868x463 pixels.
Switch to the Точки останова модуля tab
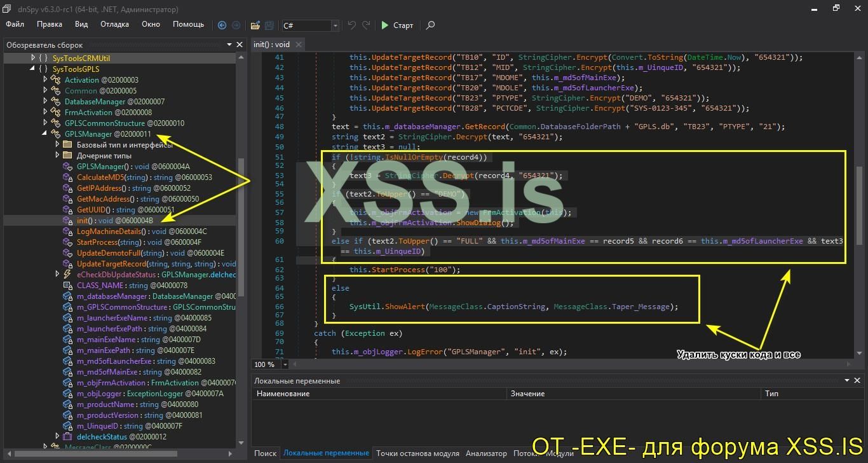coord(417,453)
